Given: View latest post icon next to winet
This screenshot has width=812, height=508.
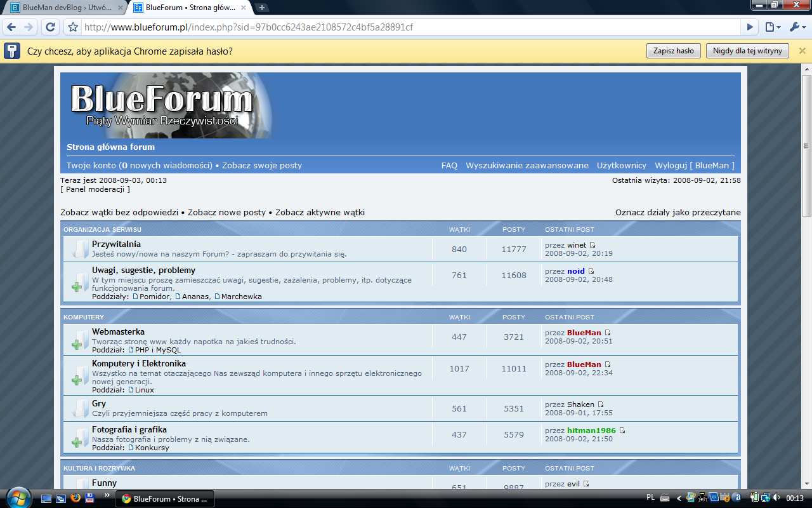Looking at the screenshot, I should click(593, 245).
